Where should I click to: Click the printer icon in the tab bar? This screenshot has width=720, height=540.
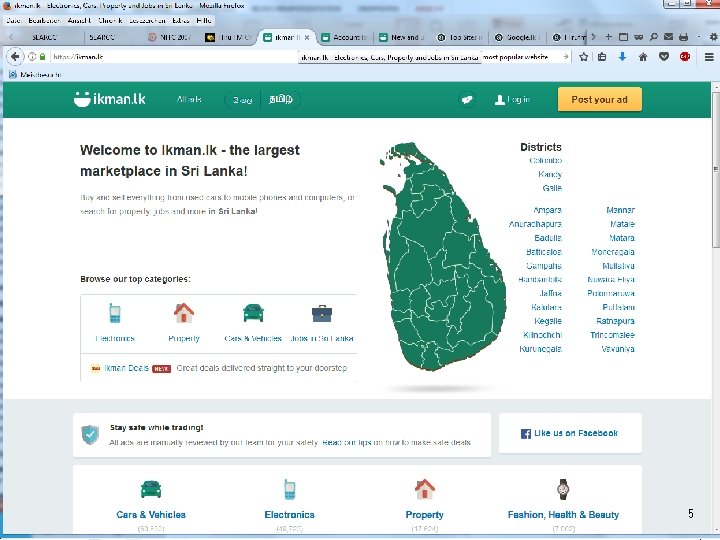click(x=684, y=37)
